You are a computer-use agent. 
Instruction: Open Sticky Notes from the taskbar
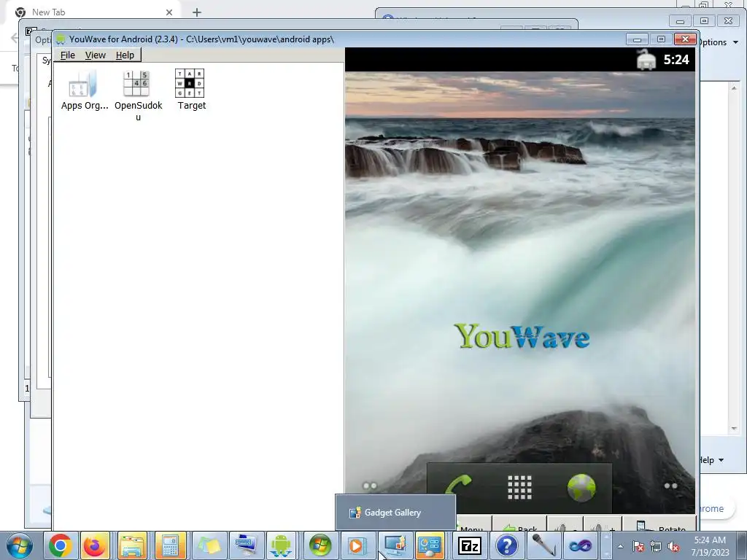click(209, 545)
